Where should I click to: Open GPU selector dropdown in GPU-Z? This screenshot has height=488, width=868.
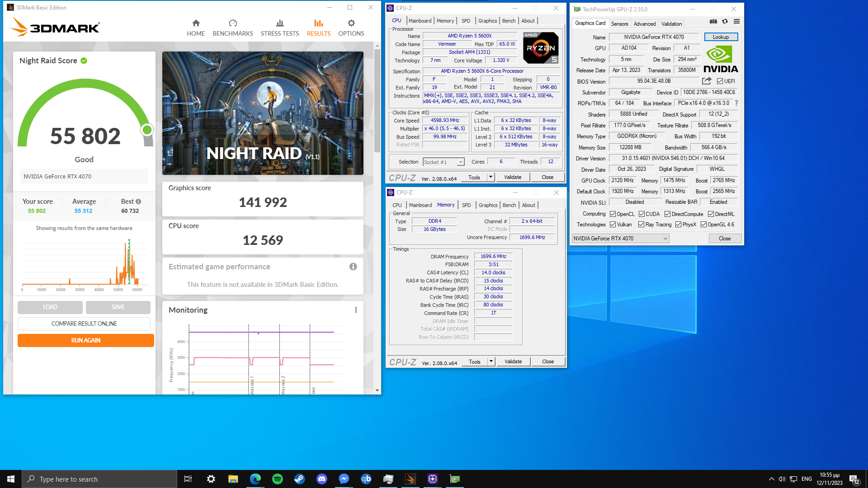pyautogui.click(x=620, y=239)
